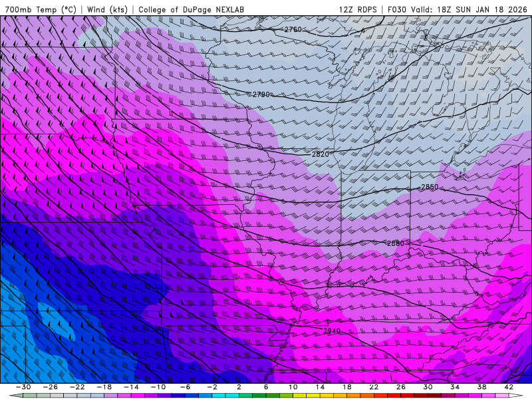The image size is (532, 399).
Task: Pick the 6 label on the color scale
Action: coord(266,387)
